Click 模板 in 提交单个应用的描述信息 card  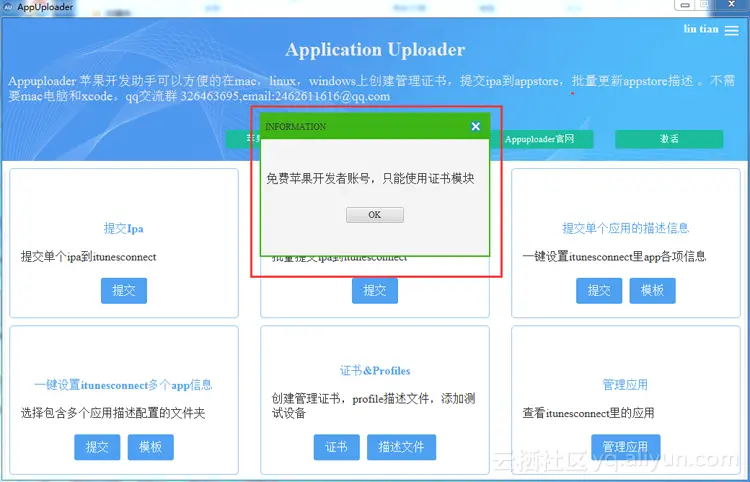tap(652, 290)
